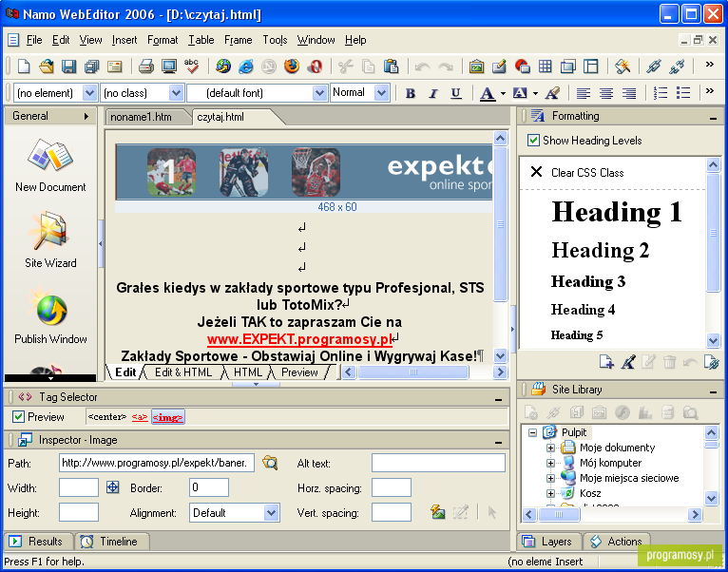Viewport: 728px width, 572px height.
Task: Expand the Moje dokumenty node
Action: 550,448
